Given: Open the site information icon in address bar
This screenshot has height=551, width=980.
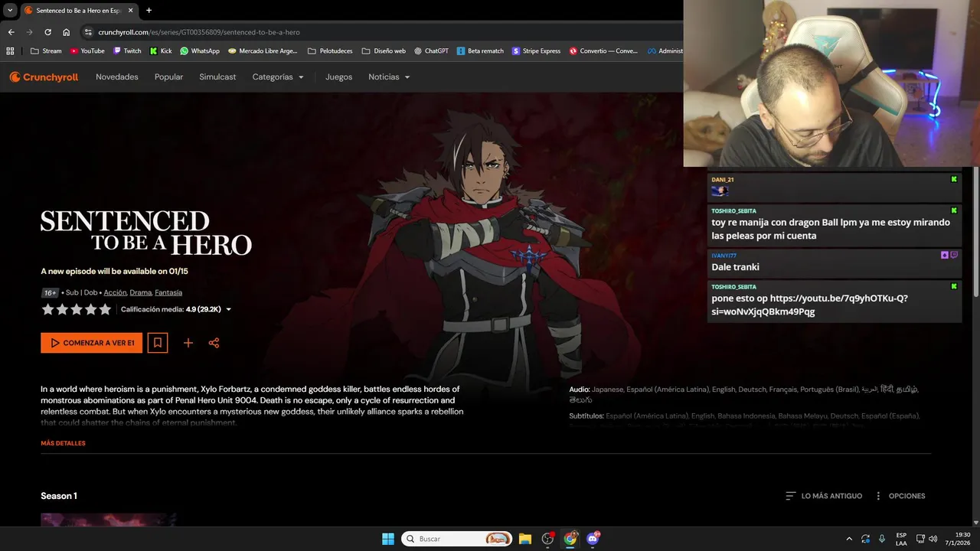Looking at the screenshot, I should tap(87, 32).
